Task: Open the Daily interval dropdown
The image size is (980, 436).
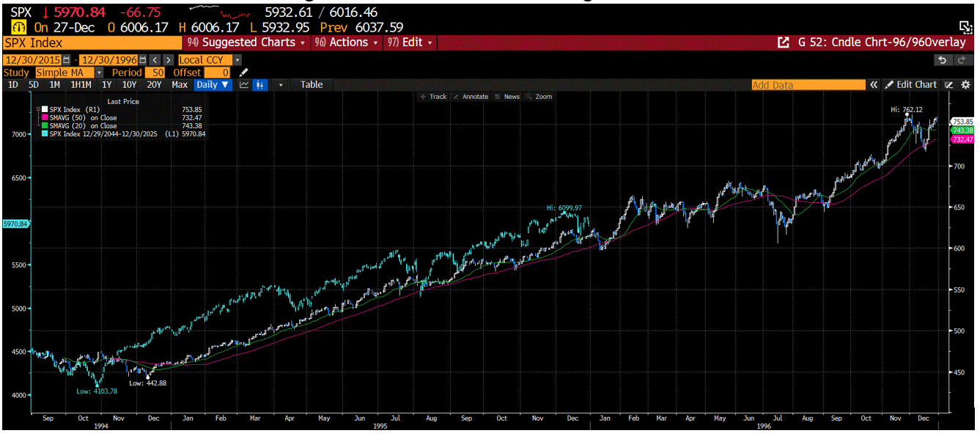Action: 213,85
